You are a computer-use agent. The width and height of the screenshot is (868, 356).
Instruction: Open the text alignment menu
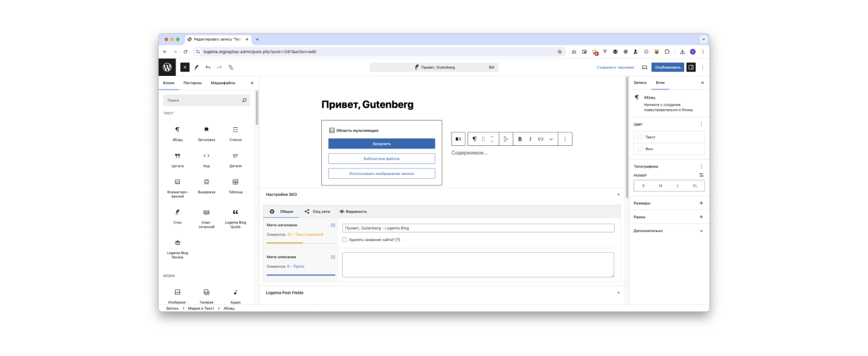point(506,139)
